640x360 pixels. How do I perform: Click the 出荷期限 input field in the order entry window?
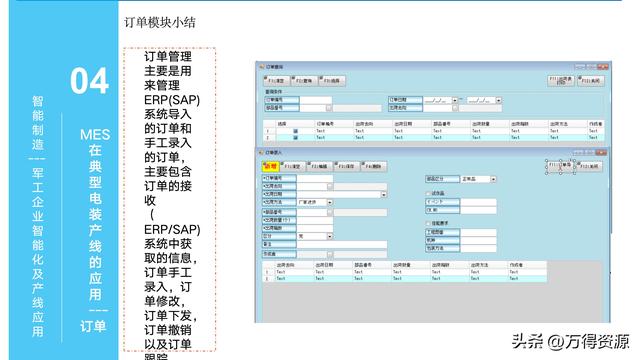click(315, 228)
